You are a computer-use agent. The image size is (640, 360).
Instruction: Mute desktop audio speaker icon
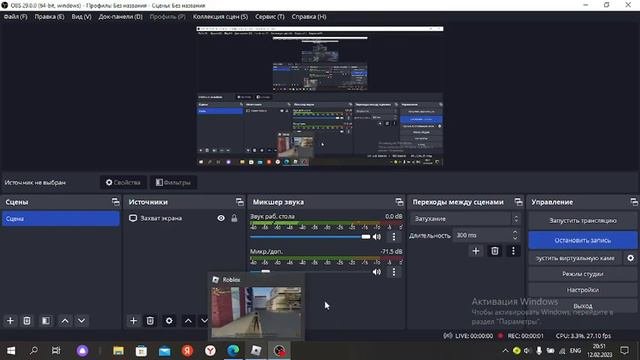pos(377,237)
